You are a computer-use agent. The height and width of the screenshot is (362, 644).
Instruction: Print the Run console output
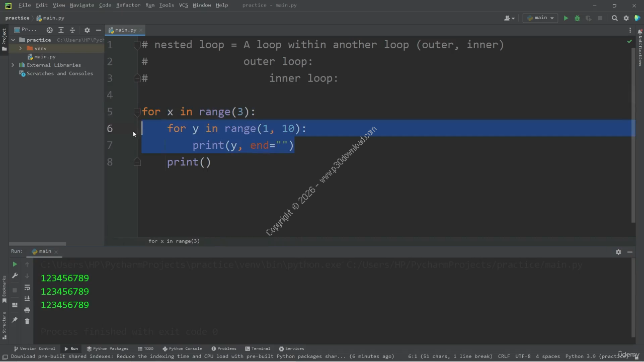27,310
